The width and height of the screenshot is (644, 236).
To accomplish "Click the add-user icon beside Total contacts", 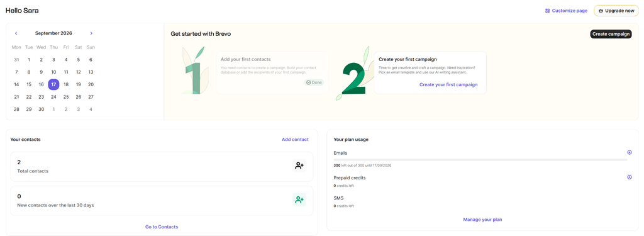I will coord(299,166).
